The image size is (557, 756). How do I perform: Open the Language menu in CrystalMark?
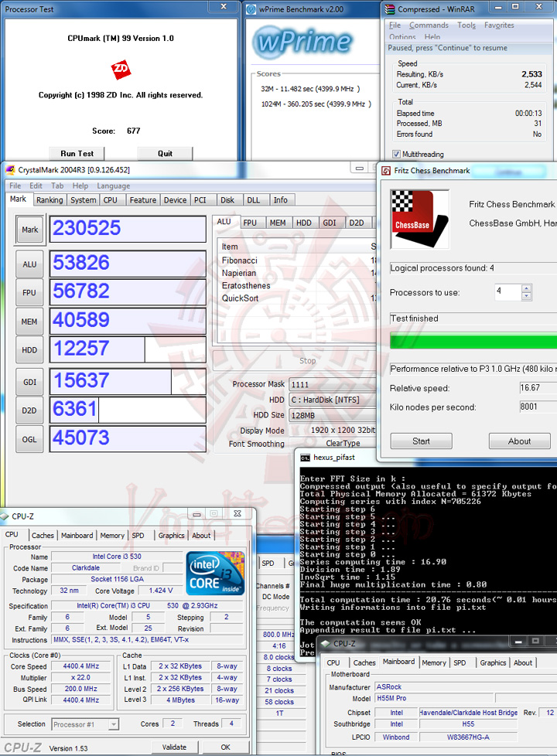pos(114,186)
